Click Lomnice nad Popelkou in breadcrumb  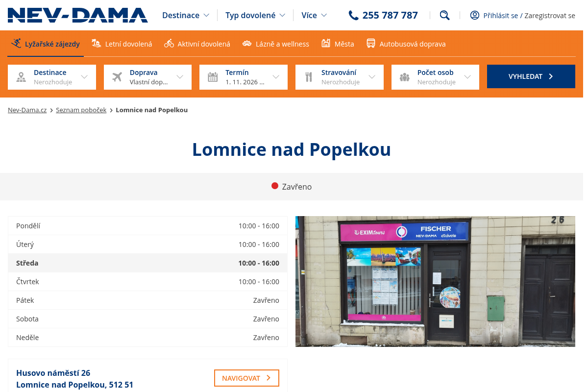pos(151,110)
